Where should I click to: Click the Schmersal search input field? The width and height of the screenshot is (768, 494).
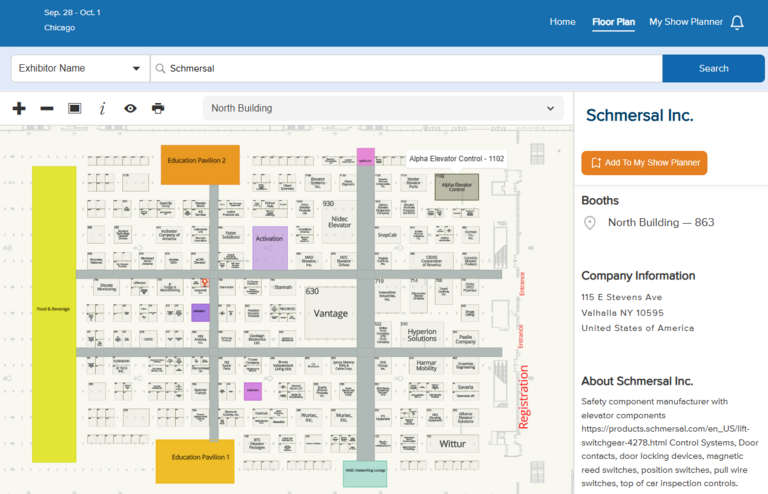pyautogui.click(x=407, y=69)
